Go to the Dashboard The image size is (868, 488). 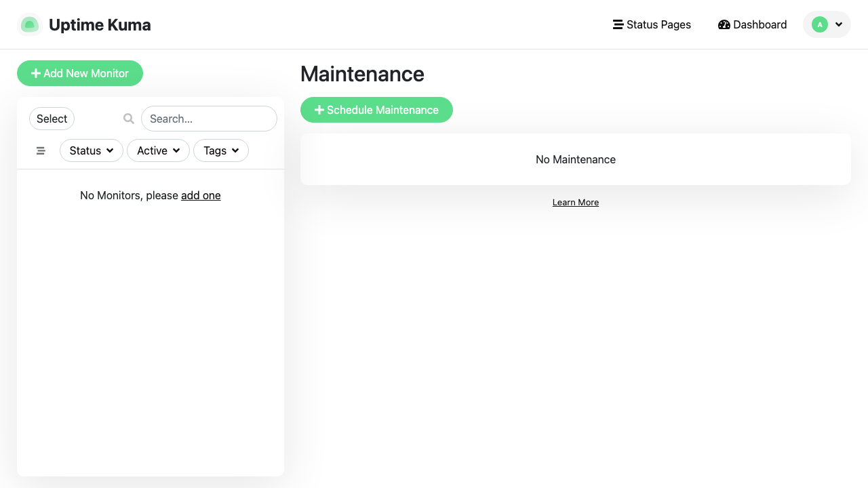pos(752,24)
